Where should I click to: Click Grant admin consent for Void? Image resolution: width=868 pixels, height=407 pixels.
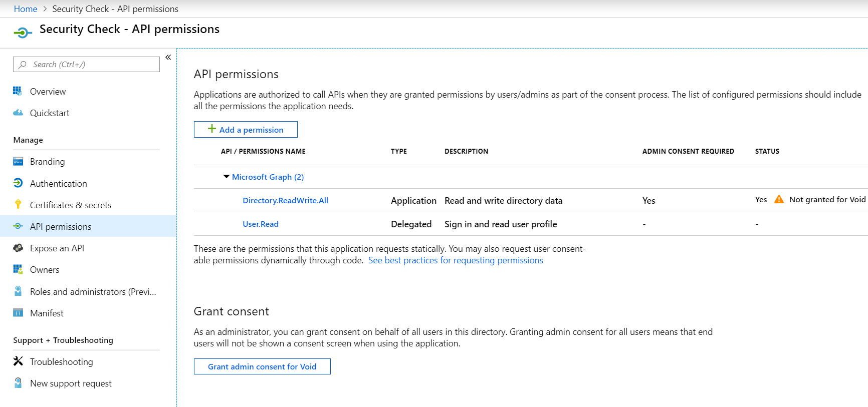[262, 366]
